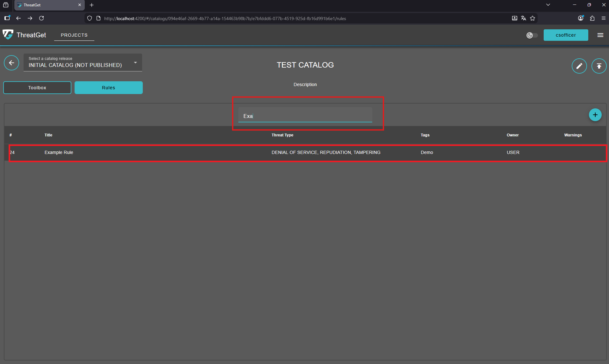Open the browser application menu
Screen dimensions: 609x364
click(603, 18)
